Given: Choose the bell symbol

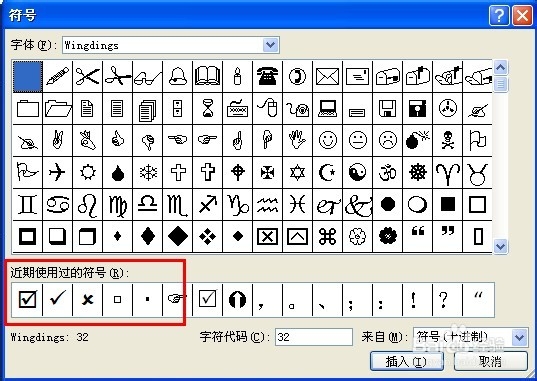Looking at the screenshot, I should tap(178, 76).
